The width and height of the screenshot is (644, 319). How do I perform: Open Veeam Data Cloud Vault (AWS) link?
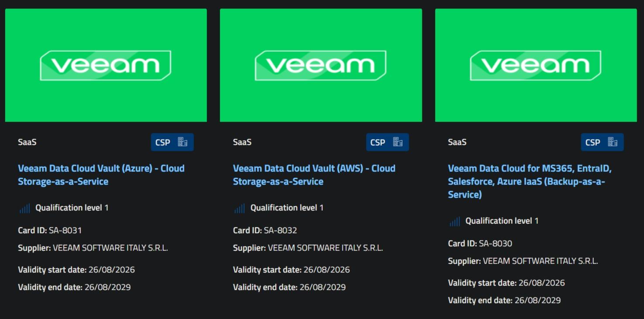pyautogui.click(x=314, y=175)
